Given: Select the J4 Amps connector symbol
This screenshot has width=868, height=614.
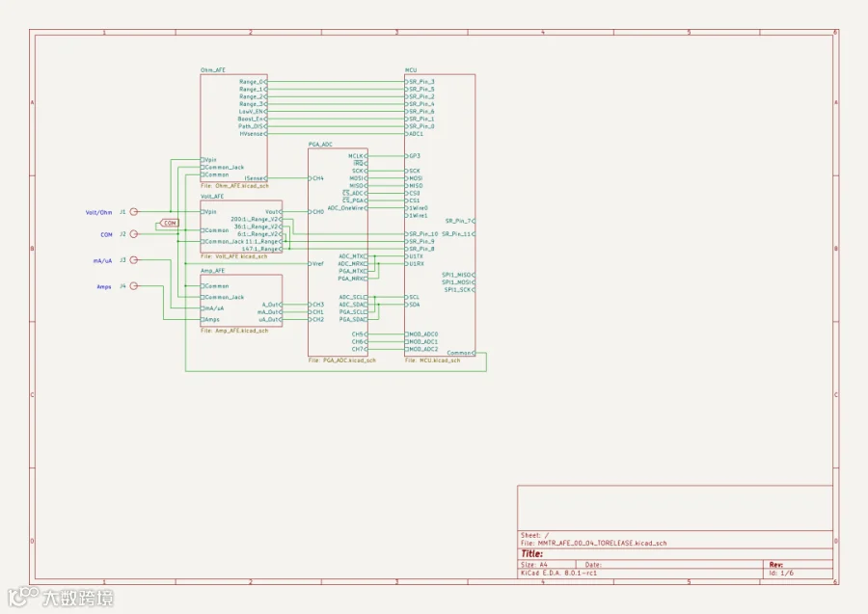Looking at the screenshot, I should (133, 286).
